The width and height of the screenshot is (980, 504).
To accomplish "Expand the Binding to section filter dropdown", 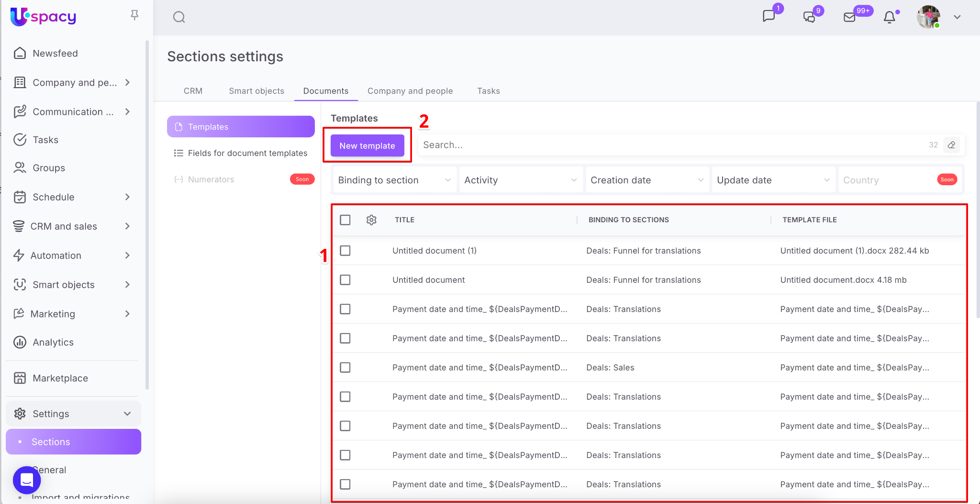I will point(394,180).
